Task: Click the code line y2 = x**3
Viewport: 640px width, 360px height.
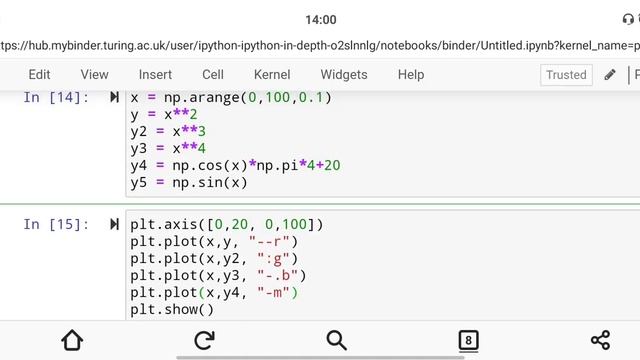Action: [x=168, y=131]
